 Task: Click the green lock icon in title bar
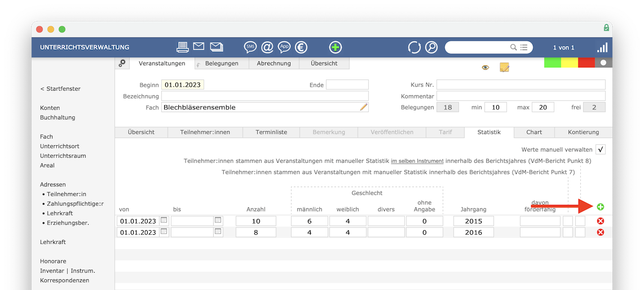[606, 28]
